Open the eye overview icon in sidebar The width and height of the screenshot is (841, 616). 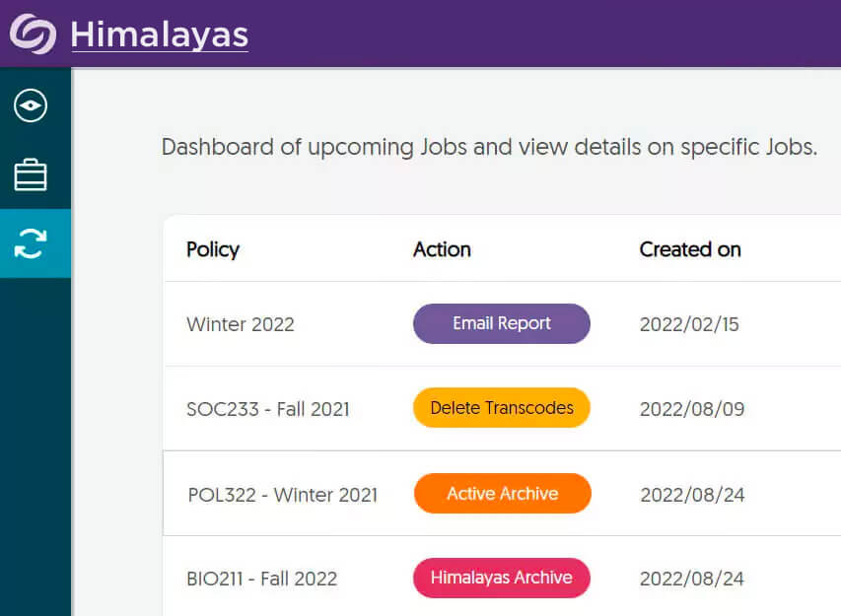point(31,105)
